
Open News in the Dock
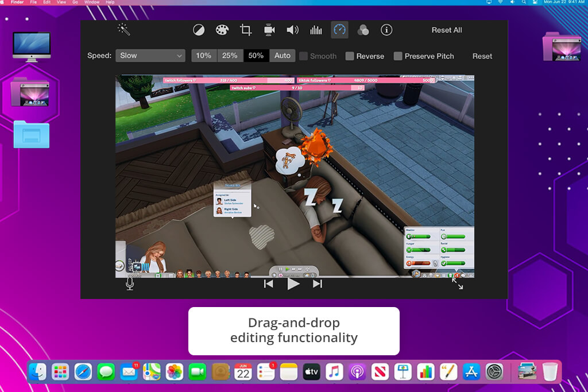click(x=380, y=372)
